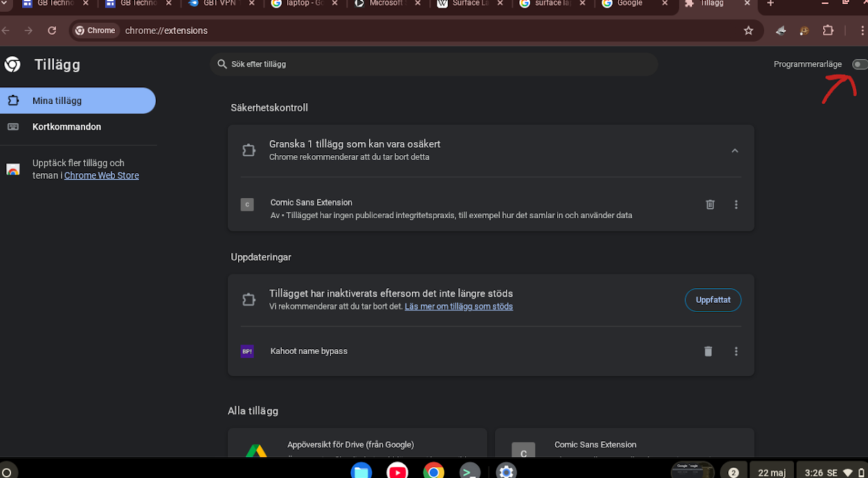Click the Chrome icon in the shelf
The image size is (868, 478).
433,472
